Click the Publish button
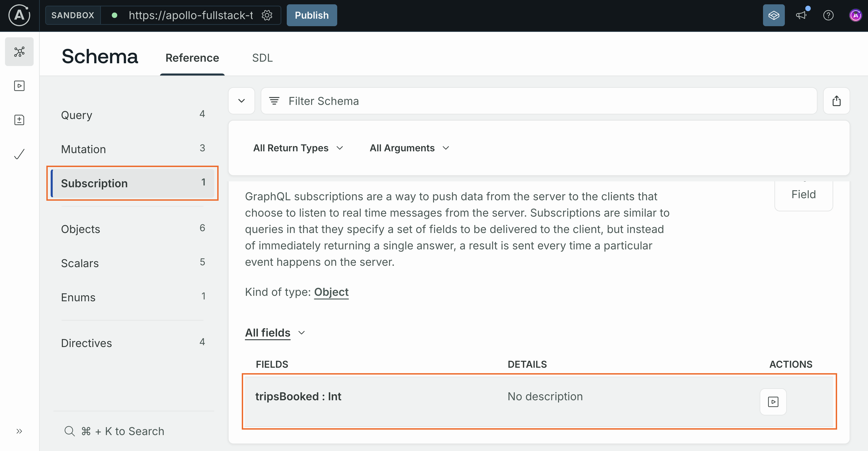 (x=311, y=15)
